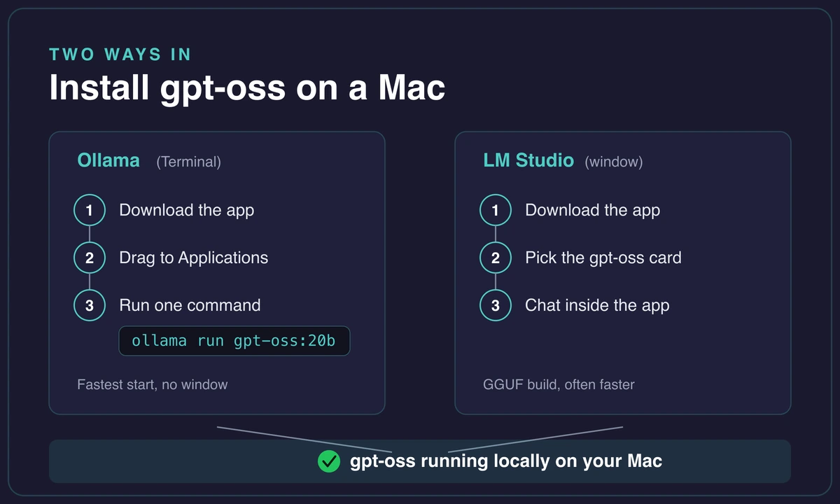Click 'Chat inside the app' step text
The image size is (840, 504).
(x=597, y=305)
